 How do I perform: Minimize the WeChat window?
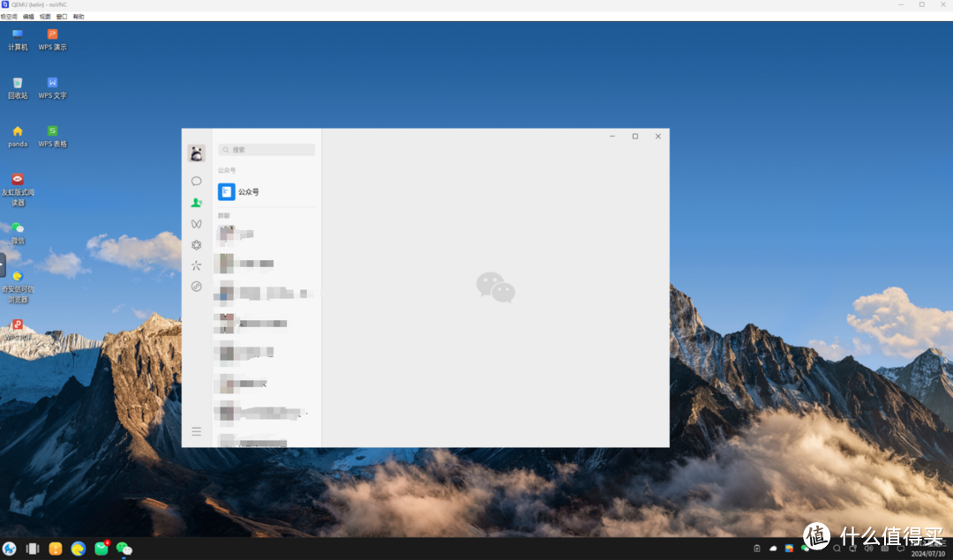pos(612,136)
